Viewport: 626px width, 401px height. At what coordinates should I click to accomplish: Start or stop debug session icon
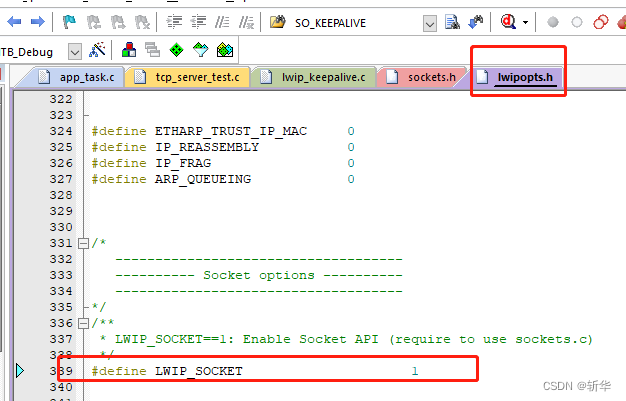(x=508, y=22)
